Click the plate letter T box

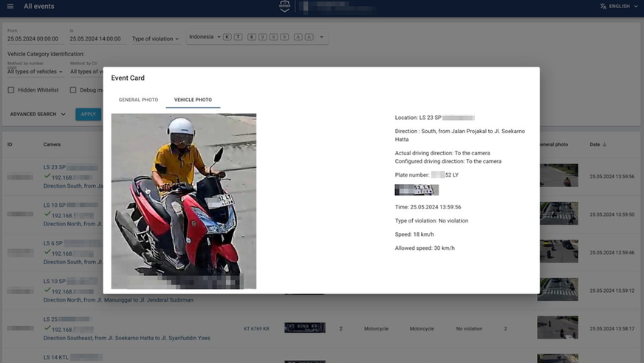click(x=239, y=37)
